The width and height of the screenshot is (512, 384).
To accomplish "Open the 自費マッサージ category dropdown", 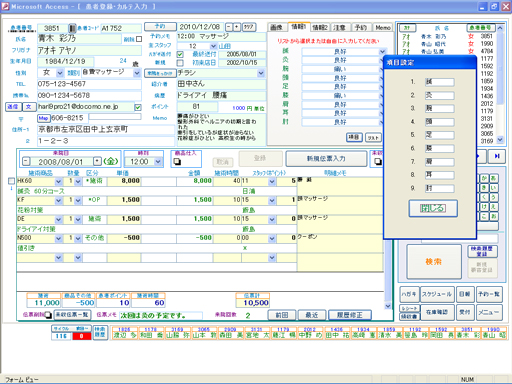I will pyautogui.click(x=137, y=73).
